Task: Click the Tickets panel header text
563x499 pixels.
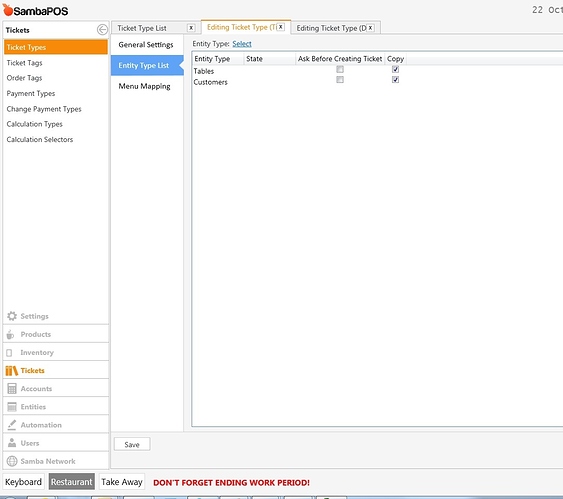Action: click(x=17, y=30)
